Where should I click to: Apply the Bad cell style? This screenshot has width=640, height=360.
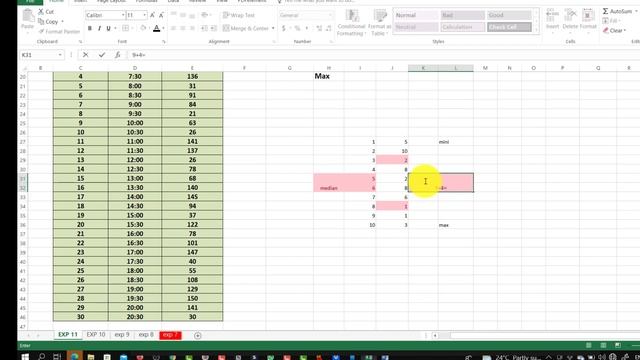(x=462, y=15)
